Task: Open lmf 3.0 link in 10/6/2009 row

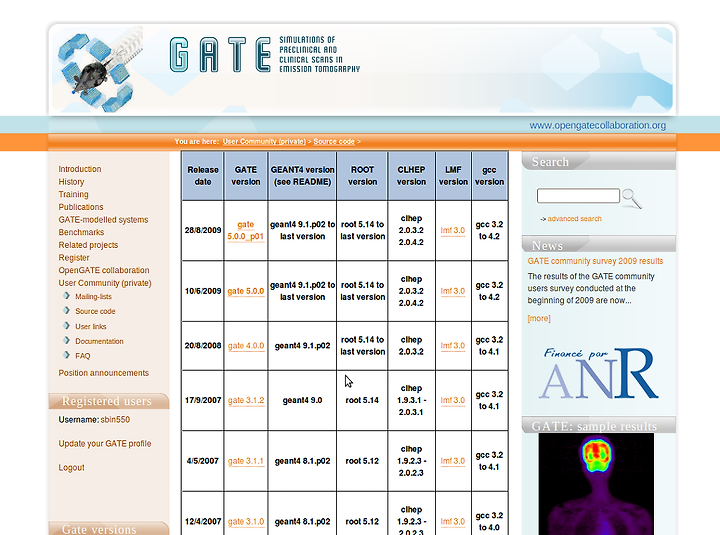Action: [453, 291]
